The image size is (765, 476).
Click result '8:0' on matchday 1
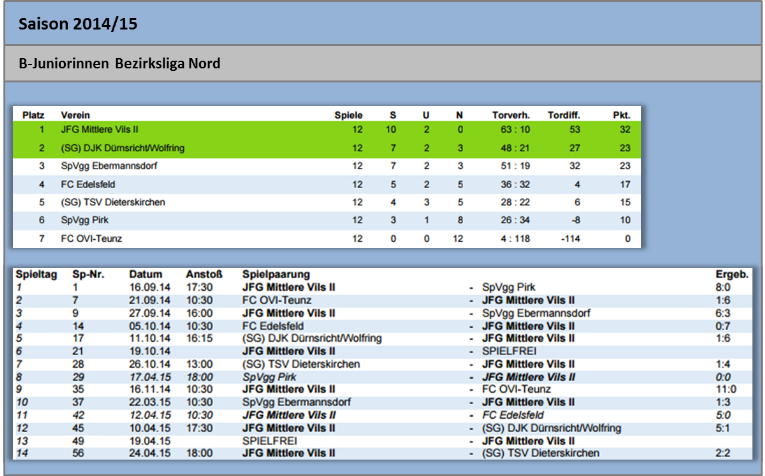(723, 287)
